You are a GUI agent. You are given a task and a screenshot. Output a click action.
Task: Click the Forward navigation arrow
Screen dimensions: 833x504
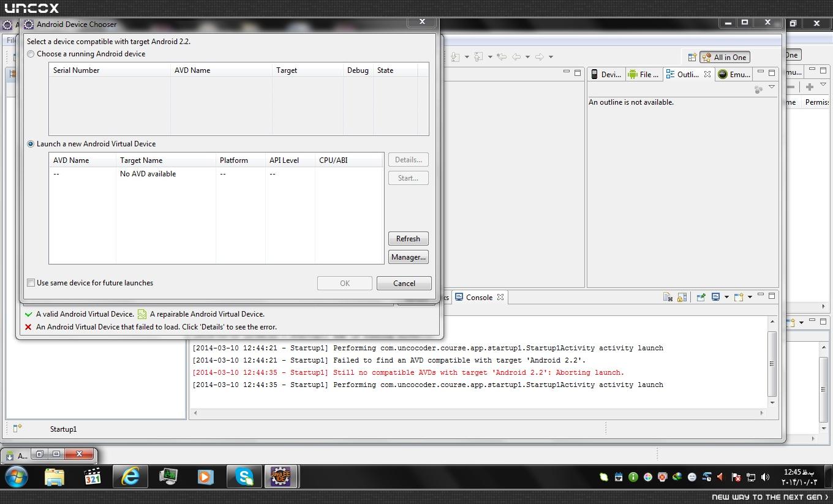[540, 57]
